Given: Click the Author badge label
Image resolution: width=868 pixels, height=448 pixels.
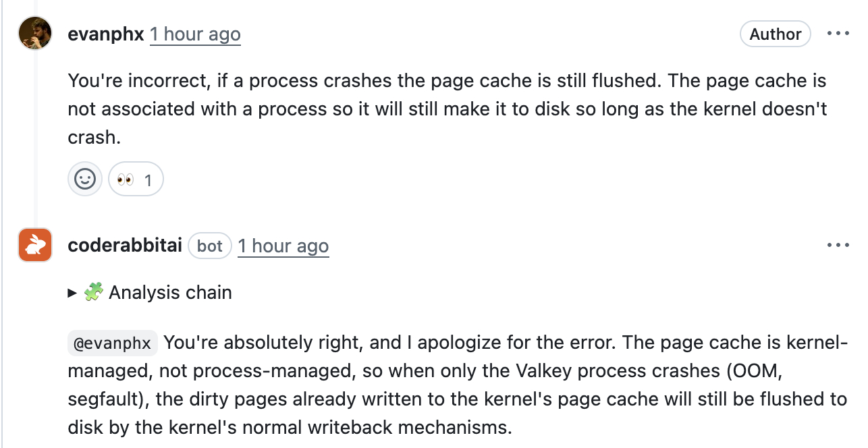Looking at the screenshot, I should coord(775,34).
